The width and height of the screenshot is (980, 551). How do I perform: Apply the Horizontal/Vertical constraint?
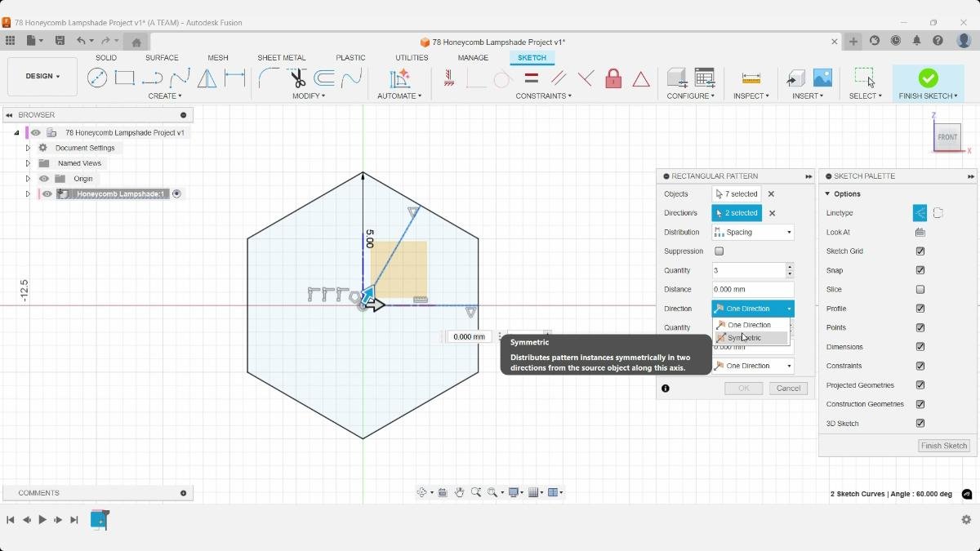pyautogui.click(x=448, y=78)
